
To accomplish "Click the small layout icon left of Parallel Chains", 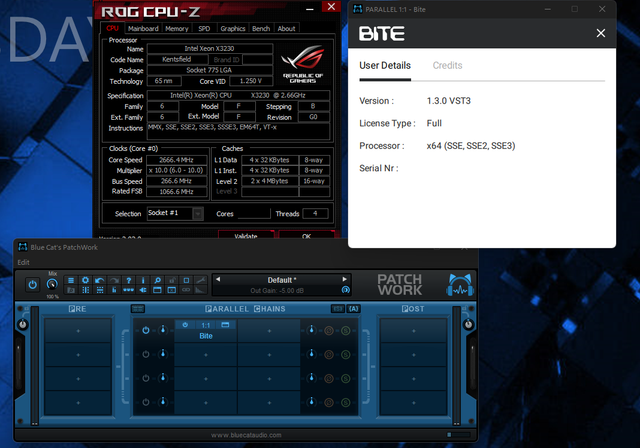I will [138, 309].
